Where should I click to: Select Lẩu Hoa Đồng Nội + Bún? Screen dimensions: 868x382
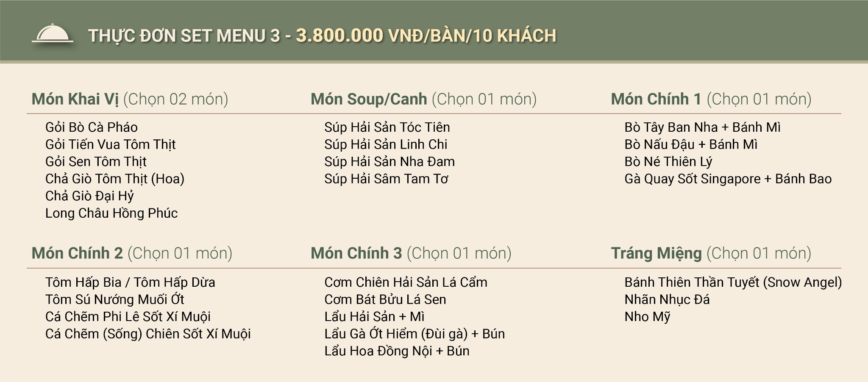[x=397, y=351]
